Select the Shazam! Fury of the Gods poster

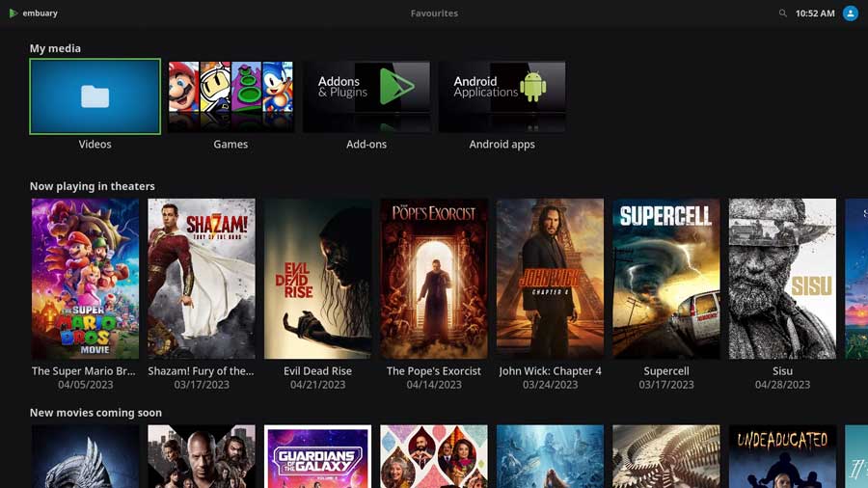pyautogui.click(x=202, y=279)
